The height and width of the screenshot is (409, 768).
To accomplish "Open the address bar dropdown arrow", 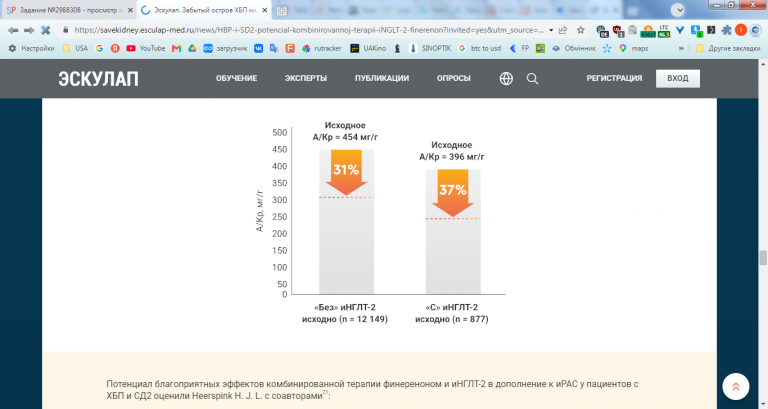I will coord(551,30).
